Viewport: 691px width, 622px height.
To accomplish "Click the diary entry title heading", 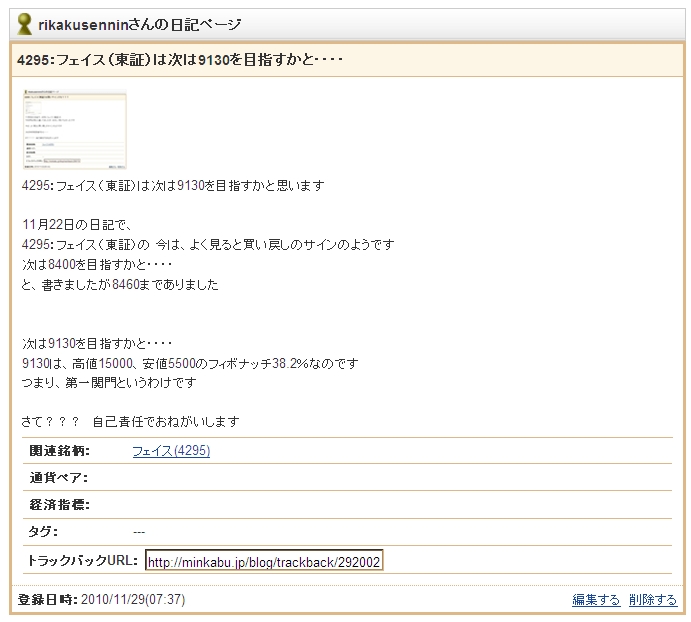I will pyautogui.click(x=181, y=60).
